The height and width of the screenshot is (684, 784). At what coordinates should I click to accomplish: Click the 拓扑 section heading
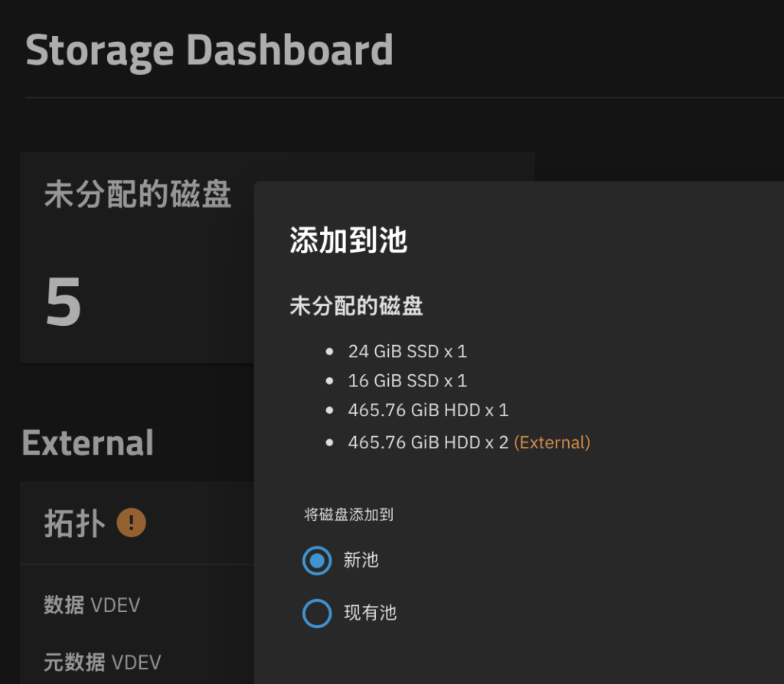click(x=75, y=523)
